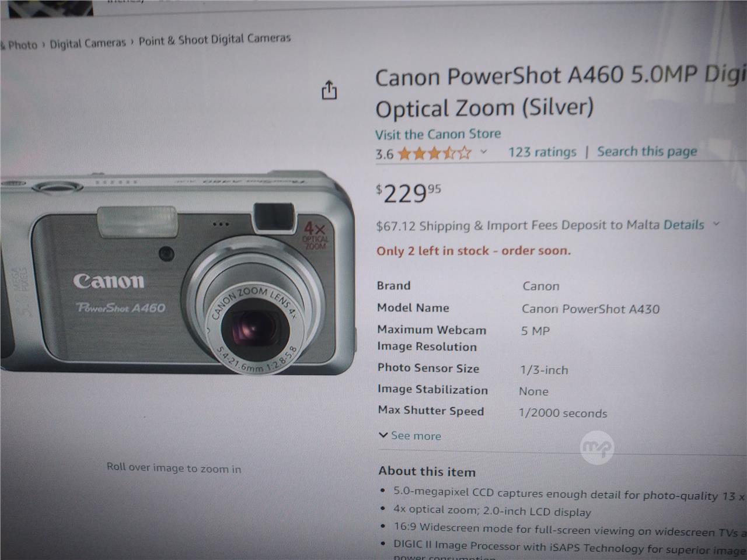Open Point & Shoot Digital Cameras breadcrumb
Image resolution: width=747 pixels, height=560 pixels.
coord(214,39)
